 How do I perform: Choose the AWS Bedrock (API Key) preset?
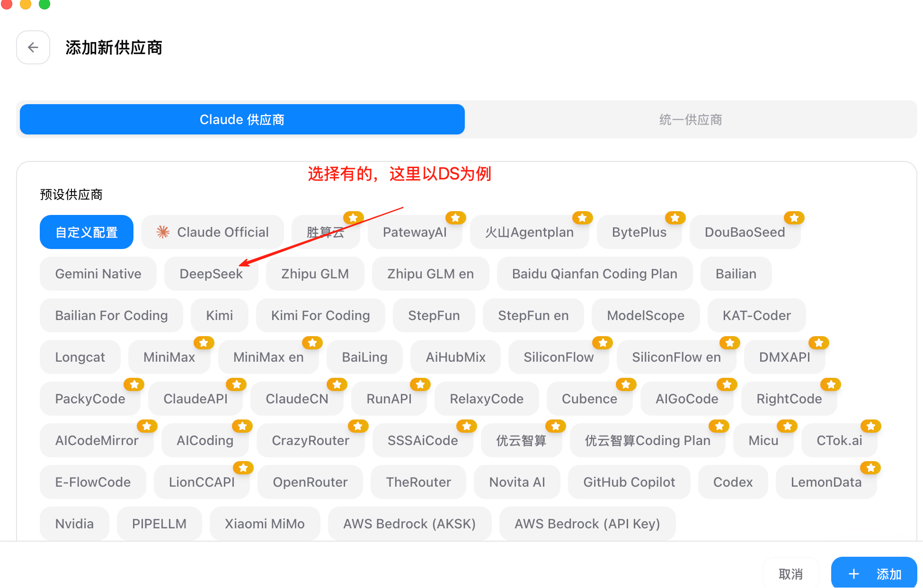tap(587, 524)
